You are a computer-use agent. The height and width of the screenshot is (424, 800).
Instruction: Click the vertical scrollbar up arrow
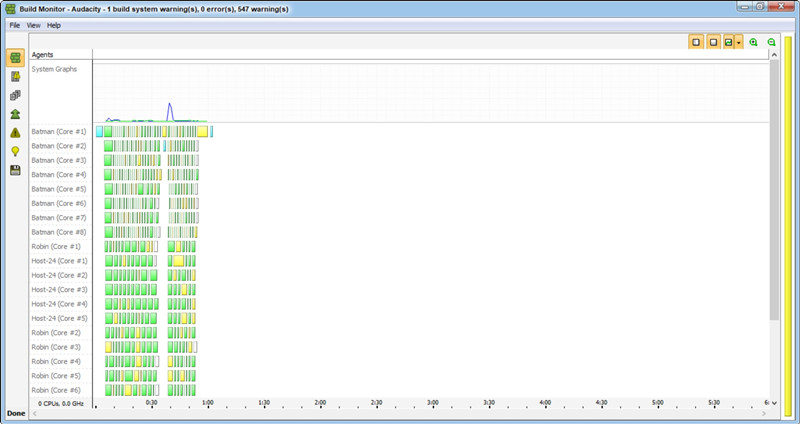774,55
